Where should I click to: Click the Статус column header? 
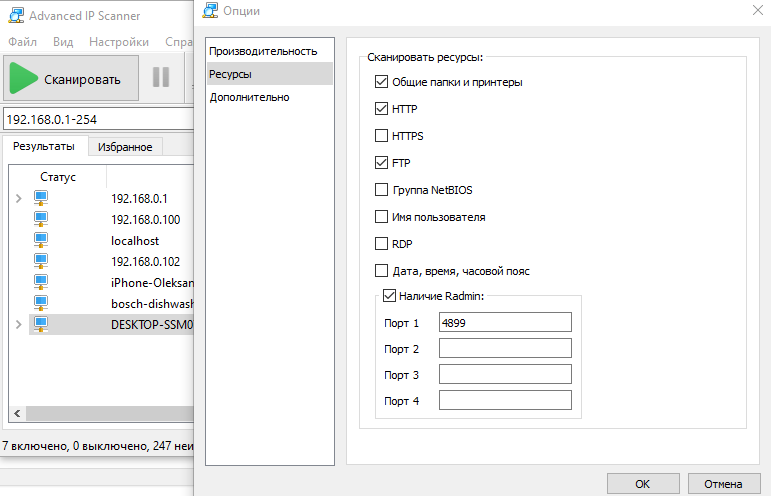[x=58, y=176]
